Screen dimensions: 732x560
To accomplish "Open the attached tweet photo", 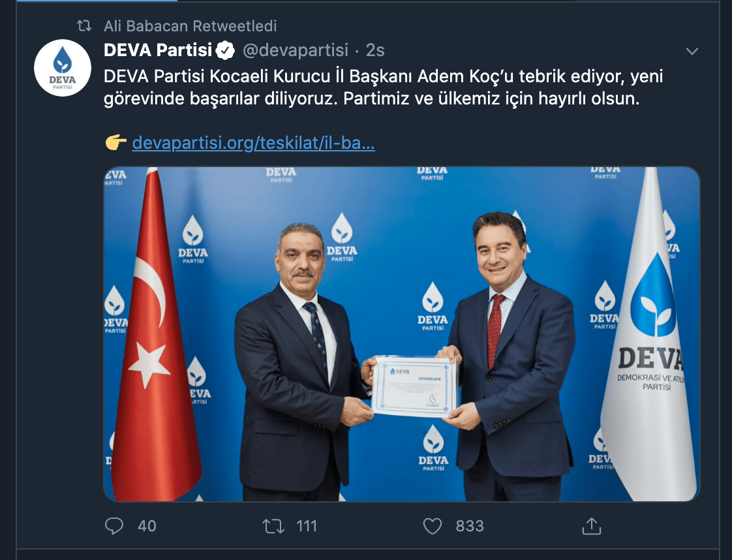I will tap(401, 334).
